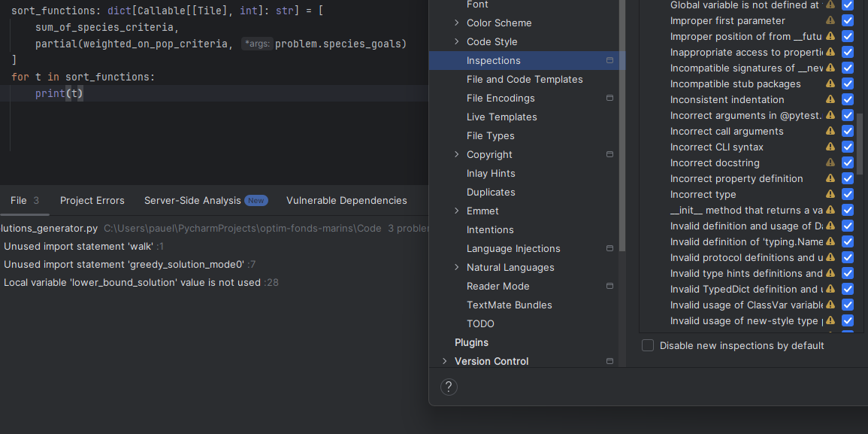
Task: Select problem Unused import statement 'greedy_solution_mode0'
Action: tap(129, 265)
